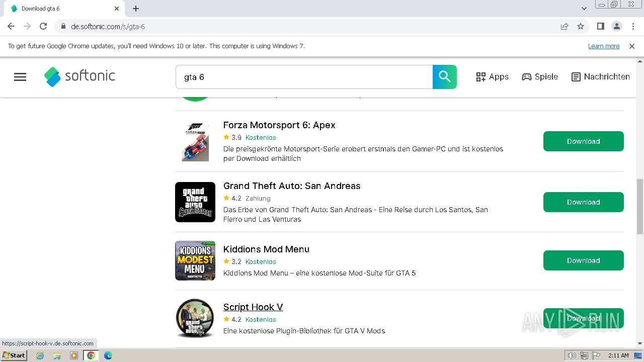Open media player from taskbar
Image resolution: width=644 pixels, height=362 pixels.
coord(74,355)
